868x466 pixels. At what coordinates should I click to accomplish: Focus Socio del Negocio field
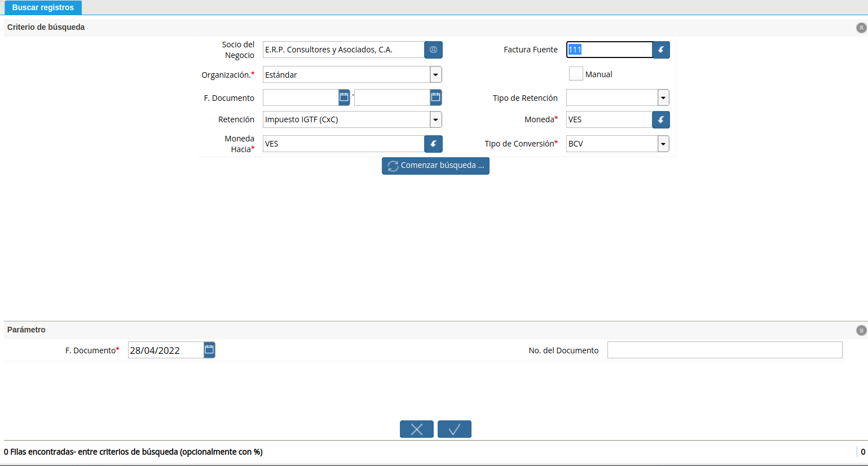point(343,50)
